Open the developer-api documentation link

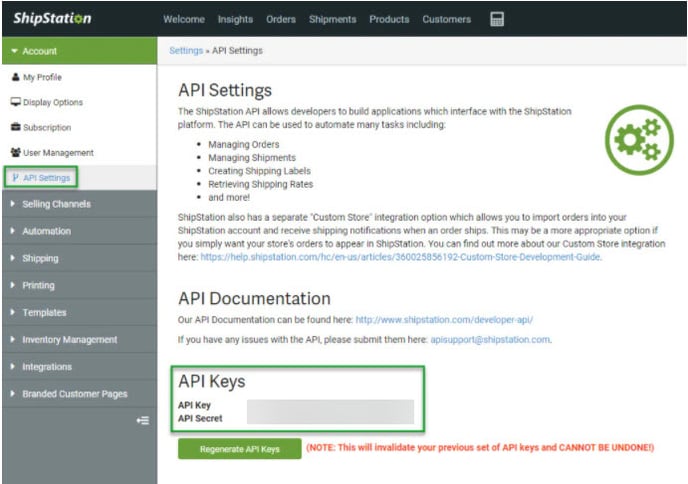(x=444, y=320)
